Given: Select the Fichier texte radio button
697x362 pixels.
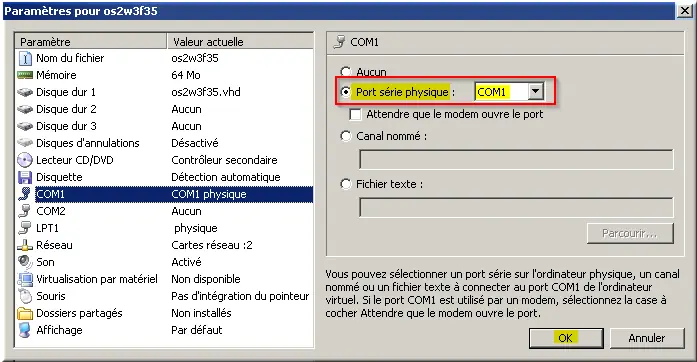Looking at the screenshot, I should [x=346, y=184].
